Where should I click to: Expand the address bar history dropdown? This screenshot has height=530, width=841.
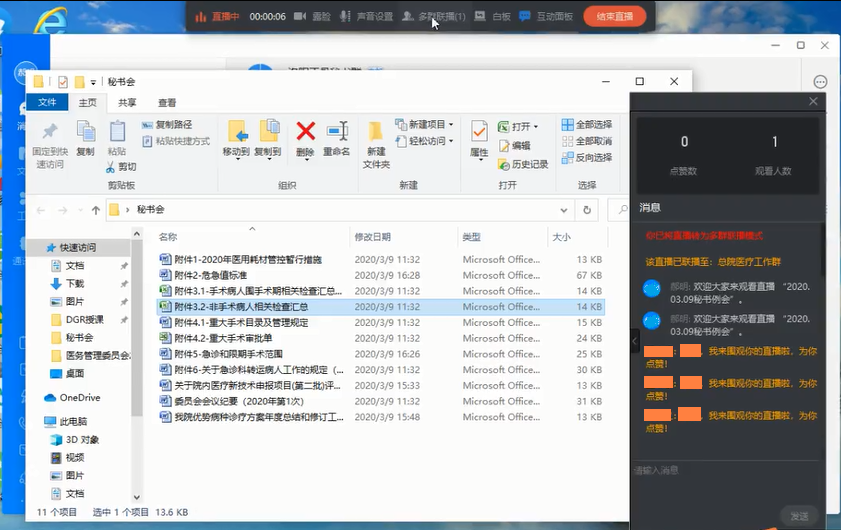564,210
